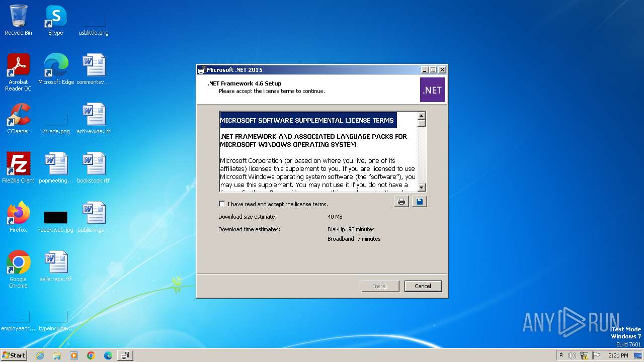The height and width of the screenshot is (362, 644).
Task: Select the activewide.rtf document
Action: click(x=94, y=119)
